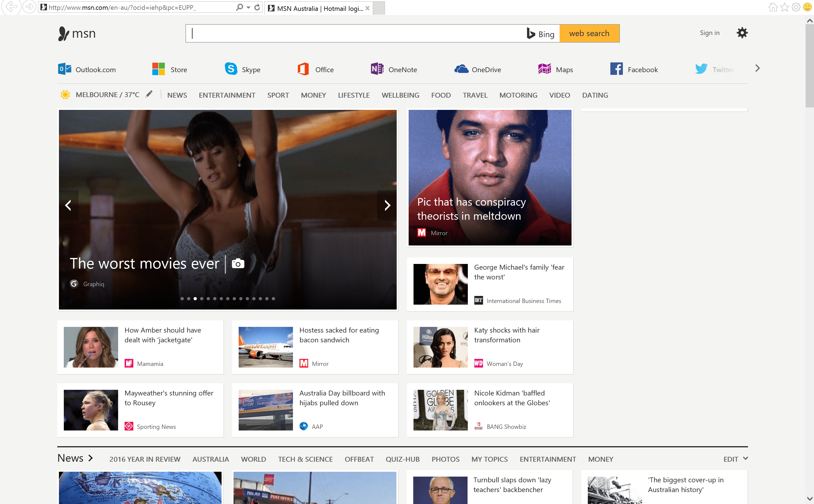Expand more app shortcuts chevron
Screen dimensions: 814x504
click(x=757, y=68)
